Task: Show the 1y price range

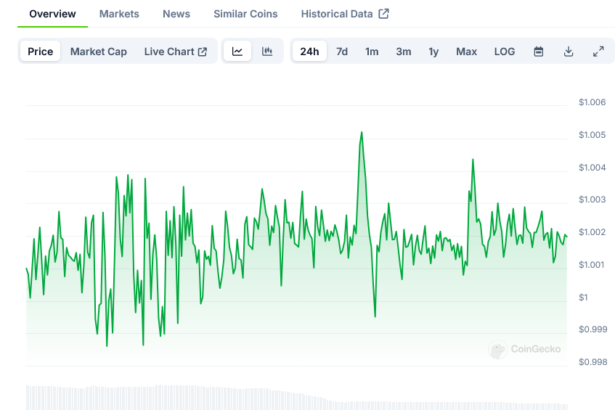Action: (x=433, y=52)
